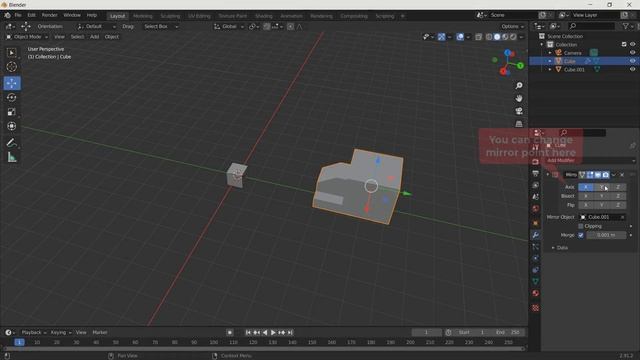Switch perspective/orthographic grid icon
640x360 pixels.
click(519, 124)
